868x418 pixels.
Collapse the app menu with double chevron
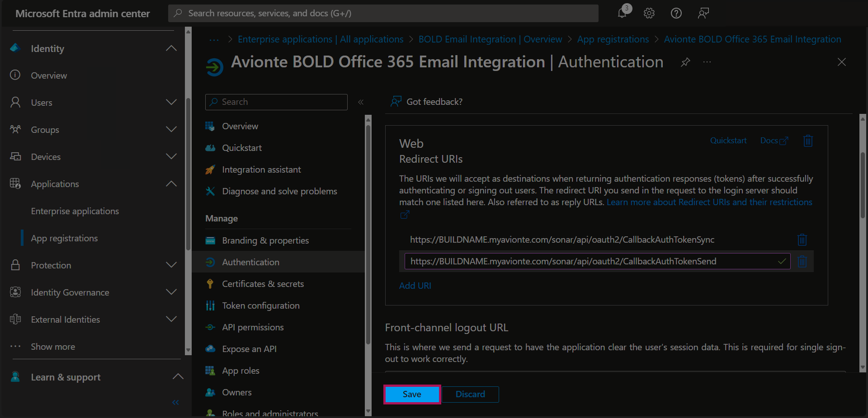click(x=361, y=102)
